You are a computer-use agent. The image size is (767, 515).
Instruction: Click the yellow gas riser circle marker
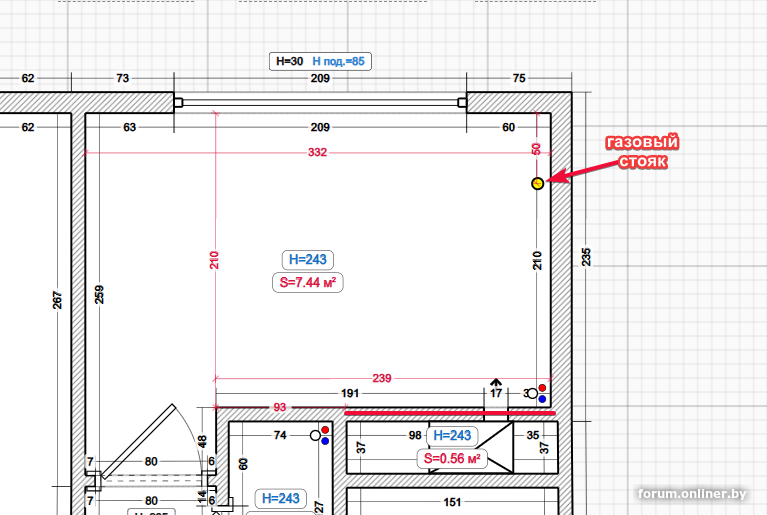pos(538,183)
